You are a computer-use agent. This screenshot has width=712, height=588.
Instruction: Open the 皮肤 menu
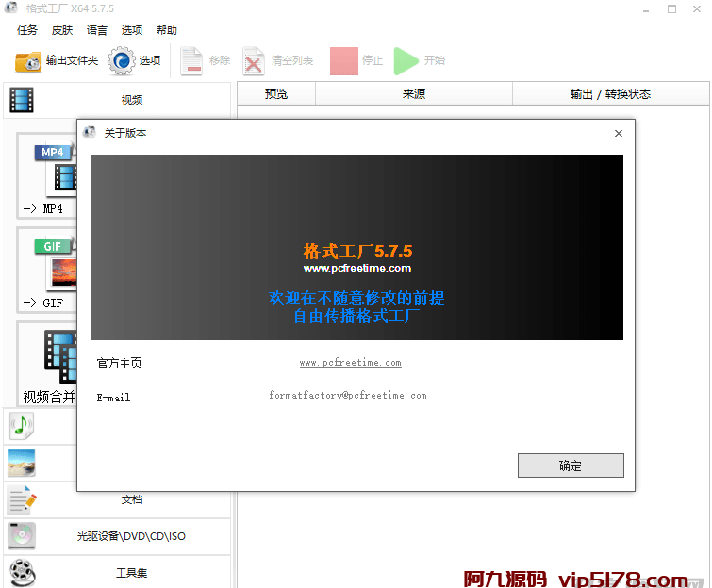point(62,30)
